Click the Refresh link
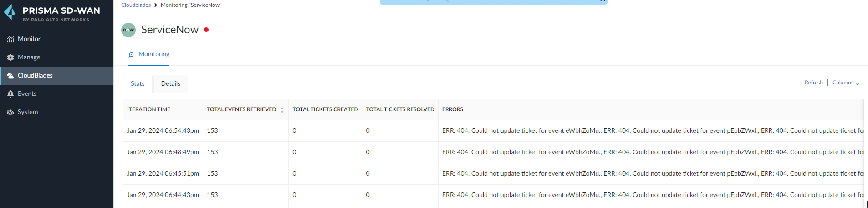 [813, 83]
